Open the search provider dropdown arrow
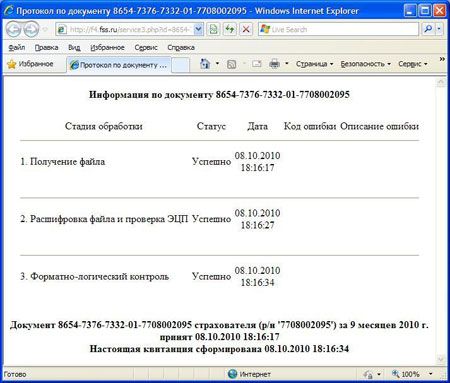 [x=439, y=29]
